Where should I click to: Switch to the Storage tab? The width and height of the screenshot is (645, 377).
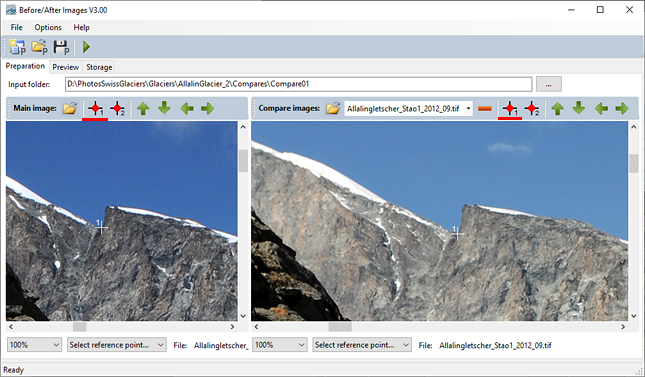tap(99, 67)
